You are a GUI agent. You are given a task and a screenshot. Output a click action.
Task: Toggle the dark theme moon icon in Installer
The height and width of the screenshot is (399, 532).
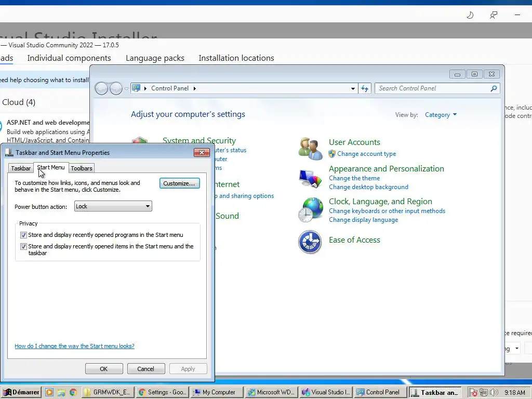tap(470, 15)
